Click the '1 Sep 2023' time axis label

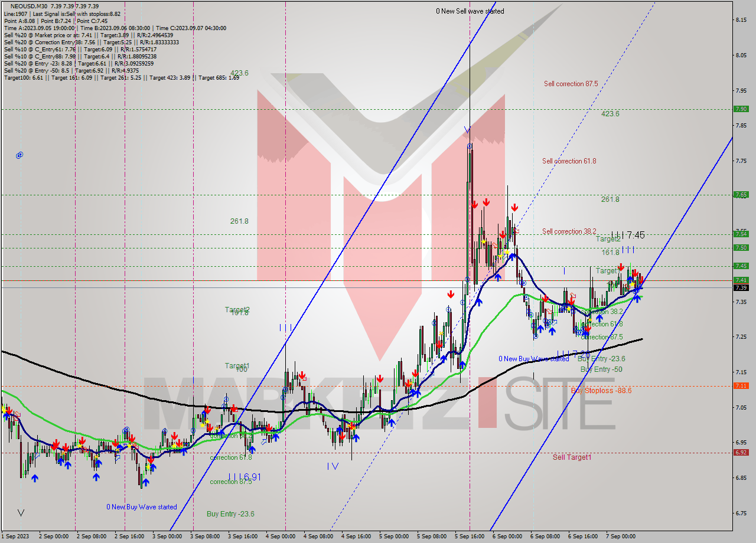coord(14,537)
